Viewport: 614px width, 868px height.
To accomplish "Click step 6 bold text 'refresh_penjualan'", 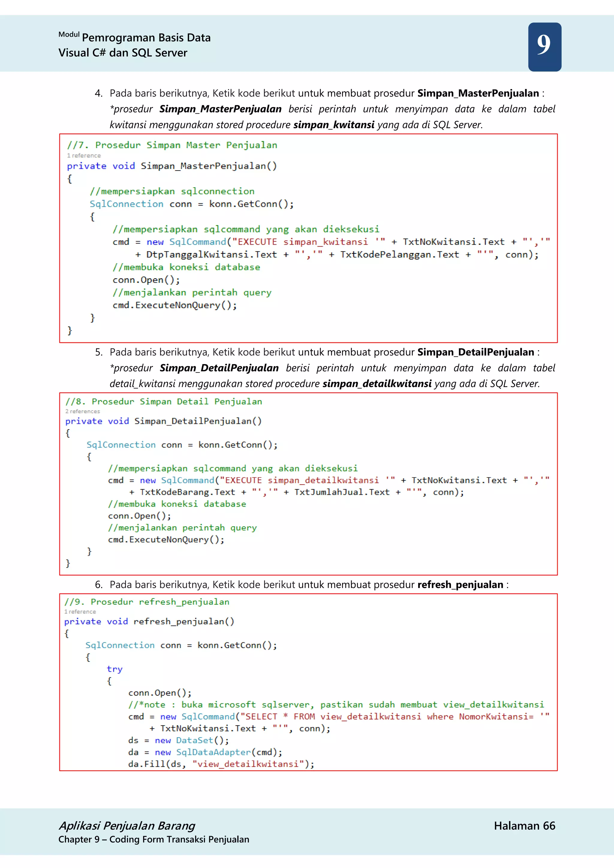I will [460, 585].
